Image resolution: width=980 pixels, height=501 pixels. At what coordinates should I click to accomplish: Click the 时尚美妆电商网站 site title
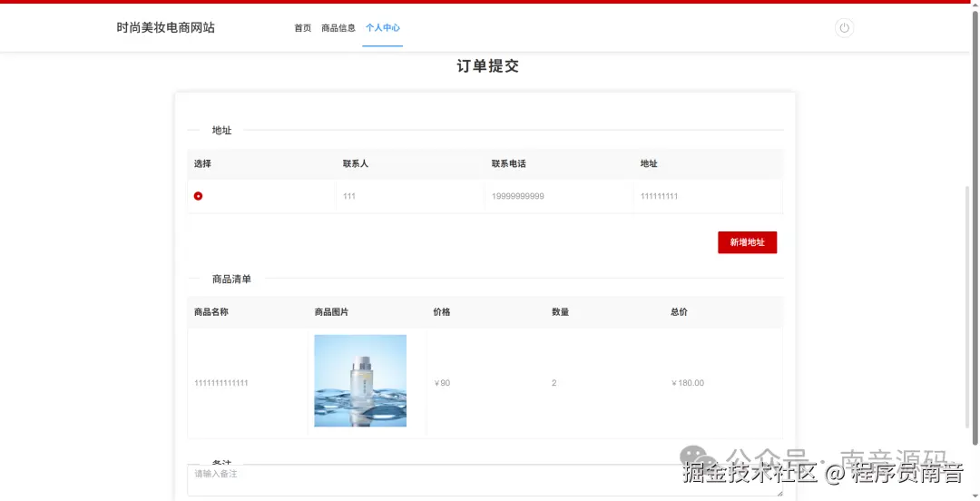(166, 28)
